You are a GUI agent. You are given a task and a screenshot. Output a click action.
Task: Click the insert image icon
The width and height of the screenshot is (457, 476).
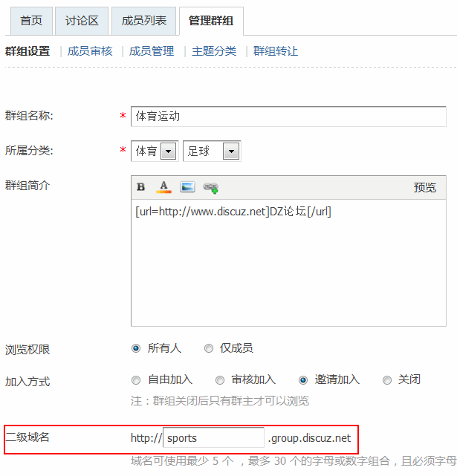point(187,187)
